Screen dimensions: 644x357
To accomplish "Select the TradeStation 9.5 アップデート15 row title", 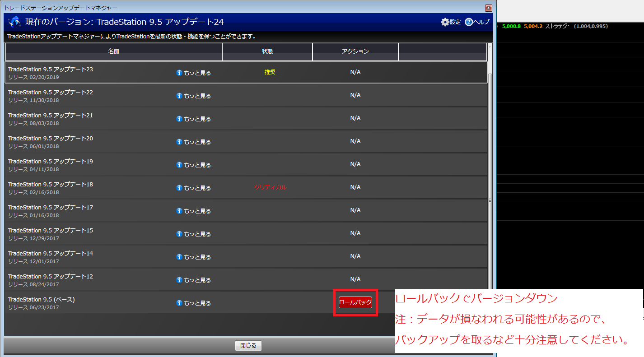I will tap(51, 230).
